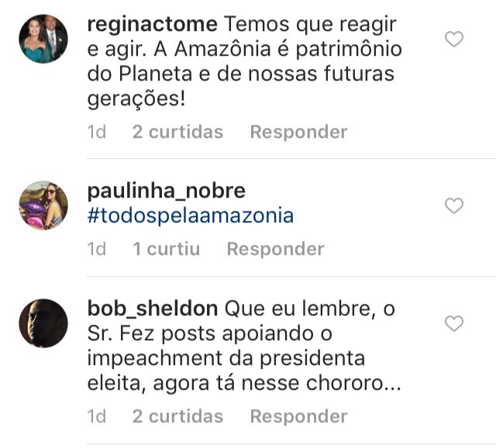Show who liked via '1 curtiu'

166,249
